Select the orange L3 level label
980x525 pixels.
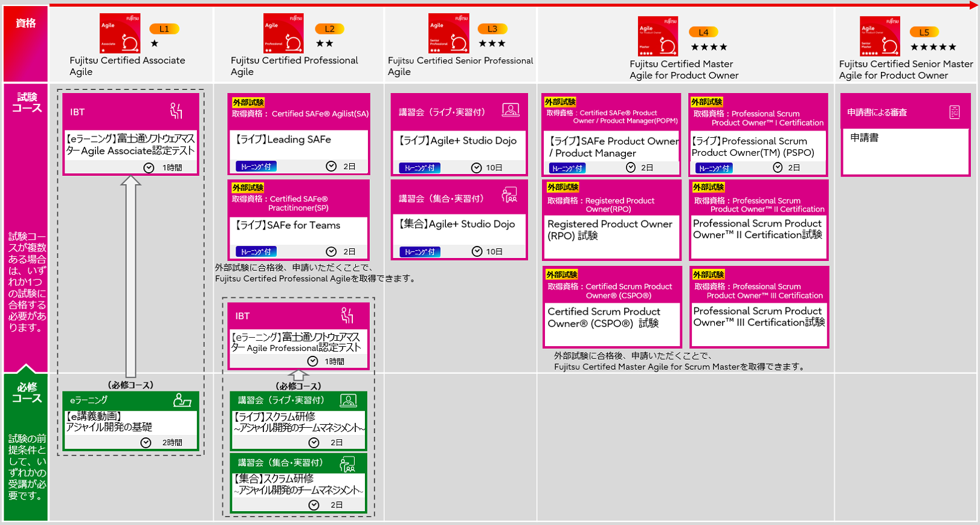pos(492,29)
